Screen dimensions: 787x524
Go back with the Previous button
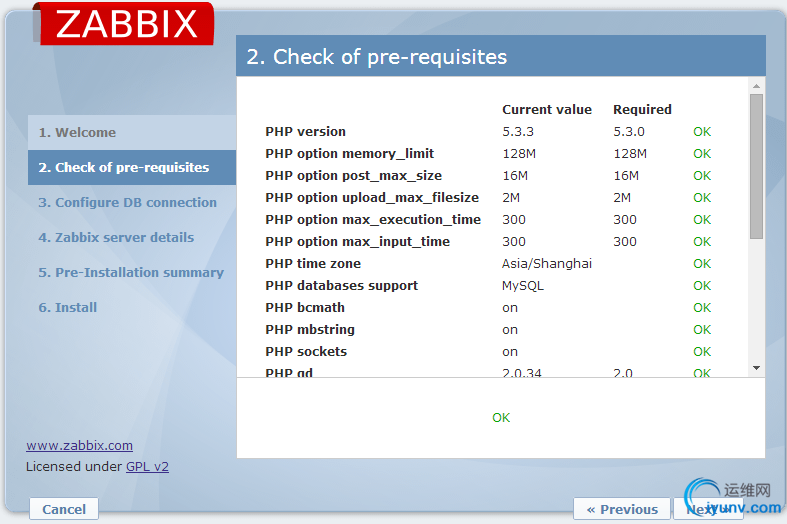tap(622, 509)
